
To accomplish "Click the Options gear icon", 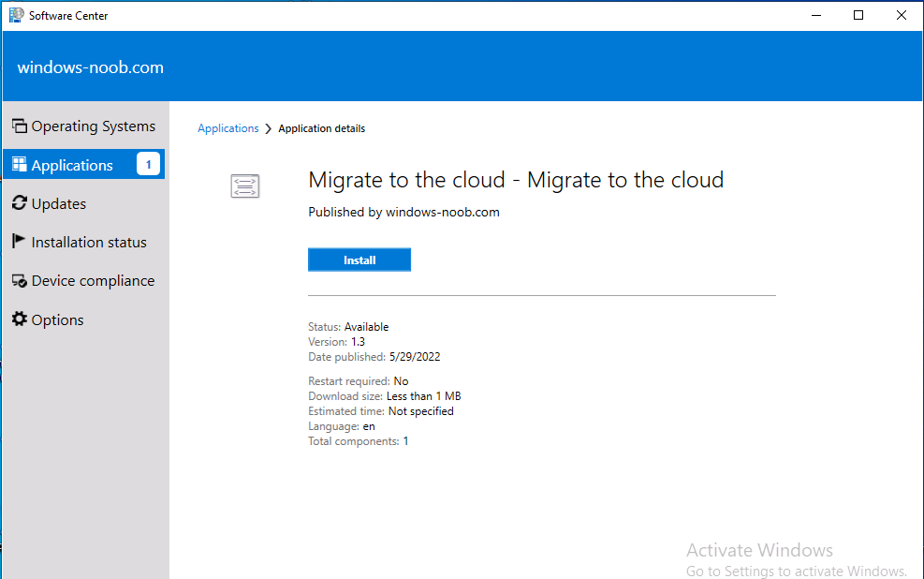I will click(x=20, y=319).
